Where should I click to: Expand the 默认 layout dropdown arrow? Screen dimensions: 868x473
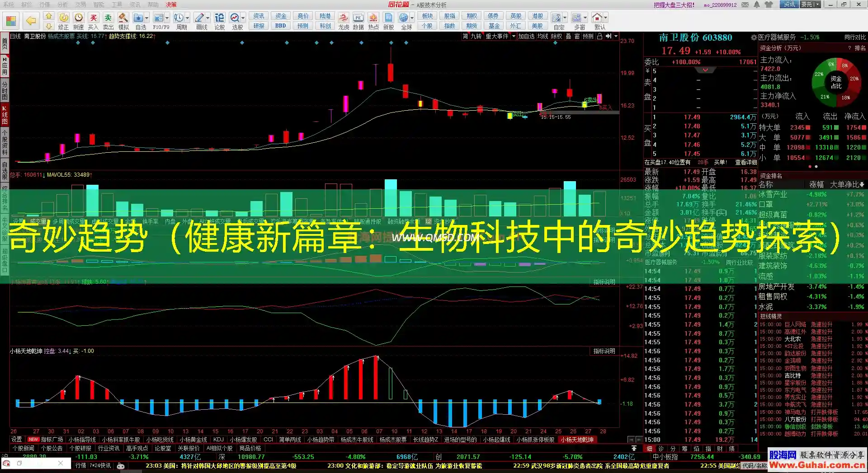(x=605, y=18)
